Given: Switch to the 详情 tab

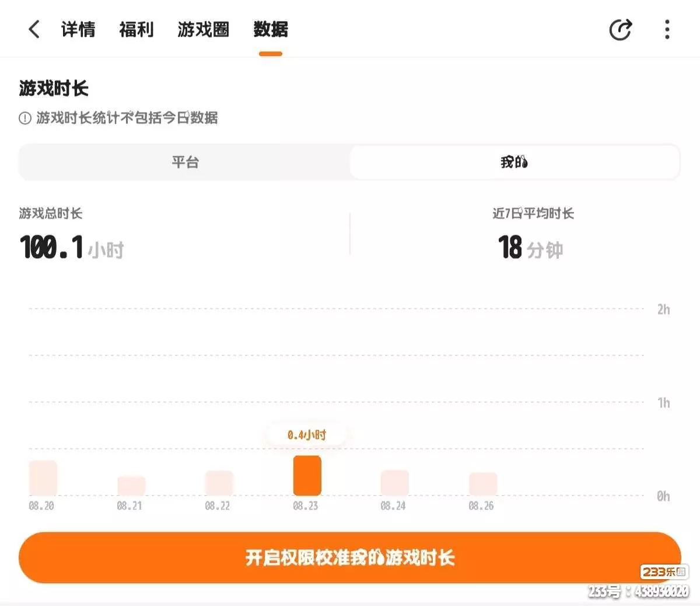Looking at the screenshot, I should point(78,29).
